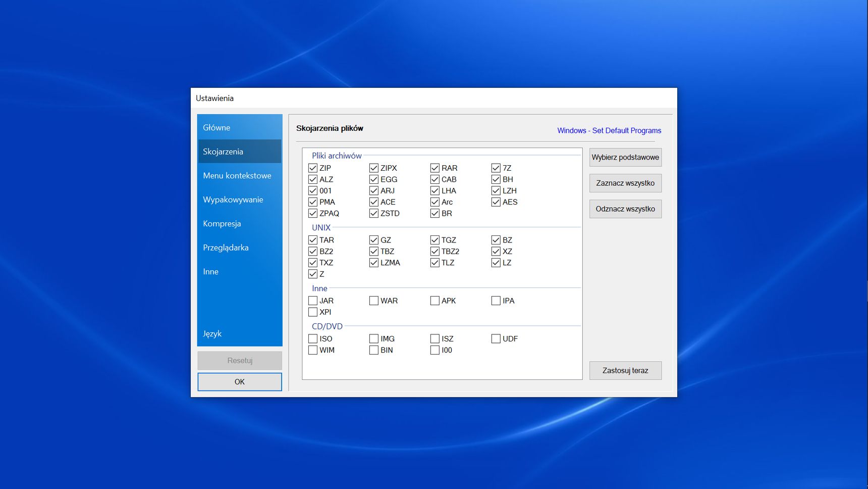
Task: Toggle the AES checkbox
Action: pos(496,202)
